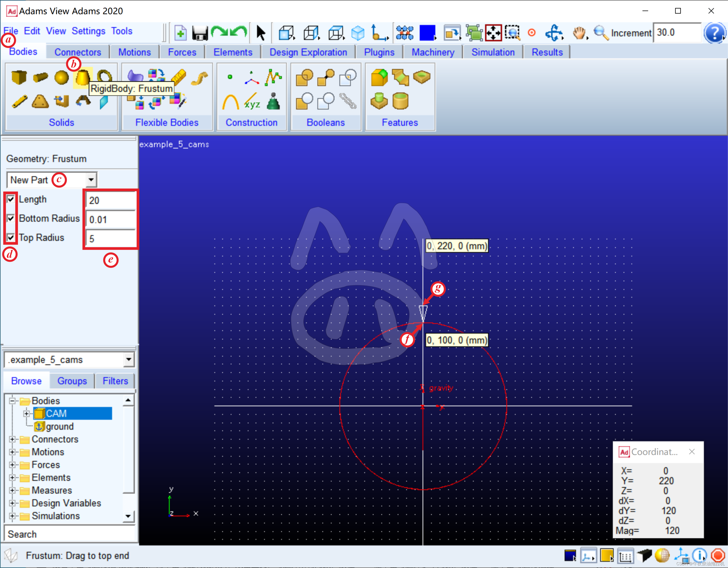The image size is (728, 568).
Task: Click the hand Translate view icon
Action: pyautogui.click(x=579, y=33)
